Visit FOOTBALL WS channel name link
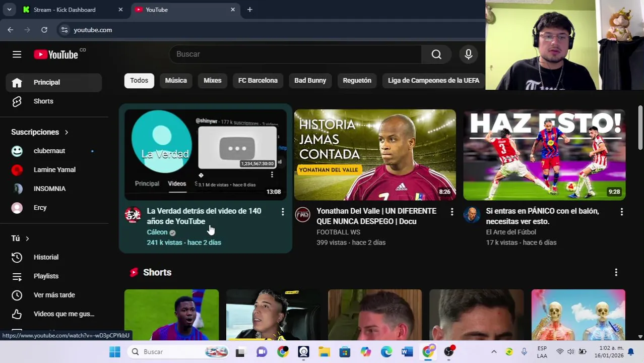The width and height of the screenshot is (644, 363). click(x=338, y=232)
